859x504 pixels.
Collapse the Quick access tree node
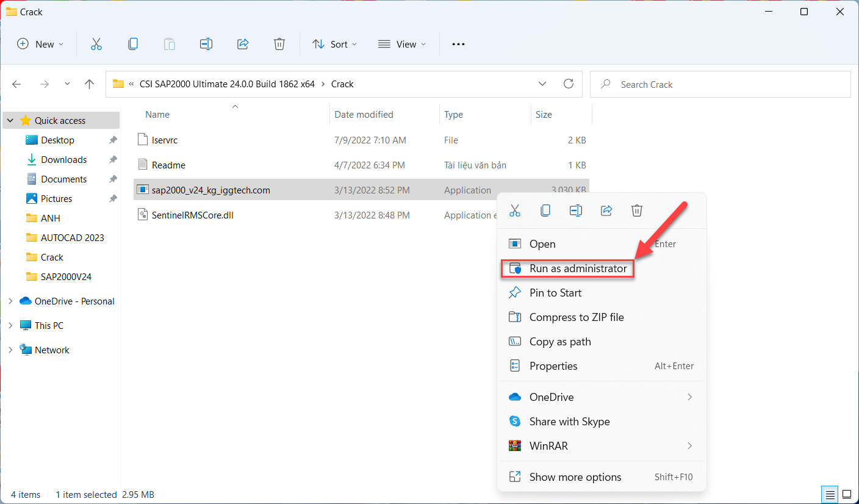[x=10, y=121]
